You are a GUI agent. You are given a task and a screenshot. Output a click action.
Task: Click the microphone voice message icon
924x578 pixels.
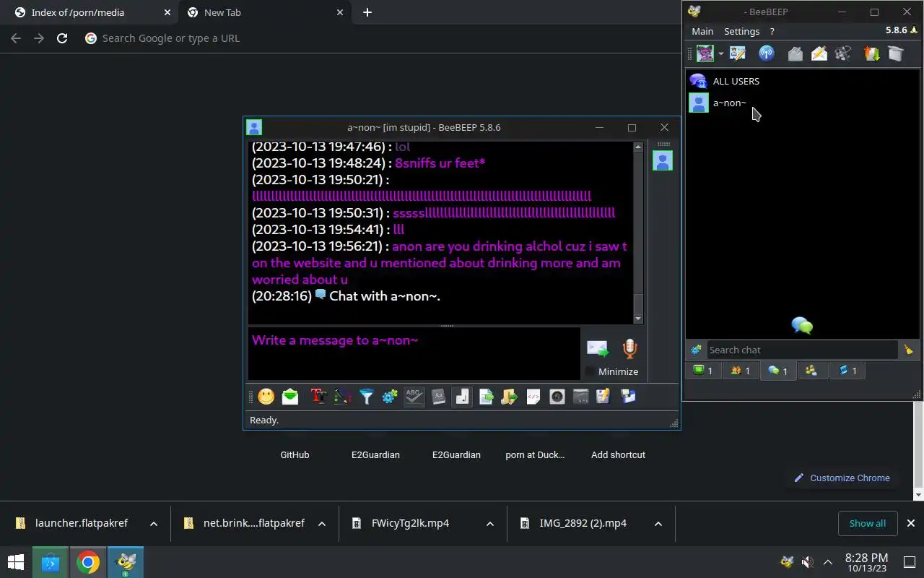(x=629, y=349)
